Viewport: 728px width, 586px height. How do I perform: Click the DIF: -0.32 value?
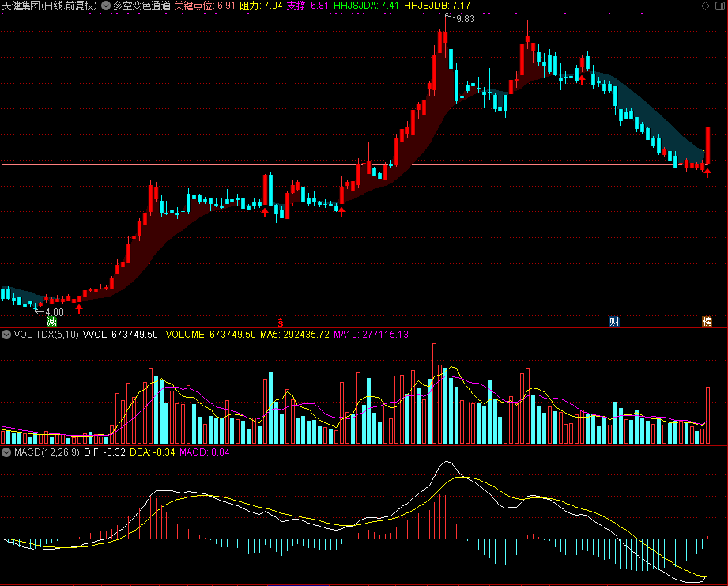click(x=104, y=452)
